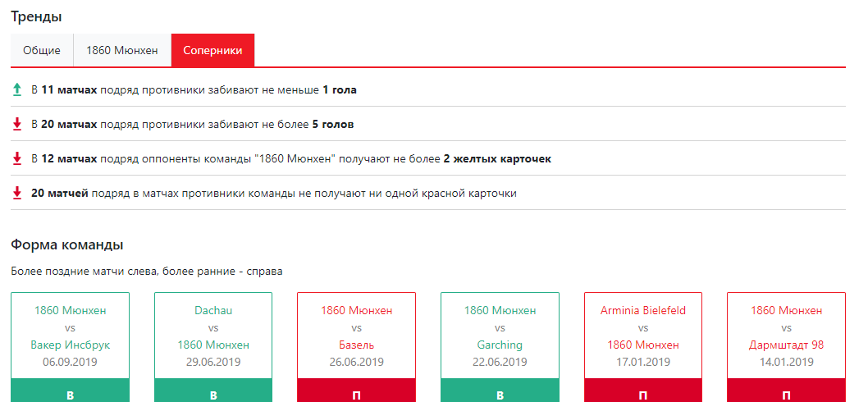Open the Базель match from 26.06.2019
The height and width of the screenshot is (402, 868).
(x=356, y=336)
